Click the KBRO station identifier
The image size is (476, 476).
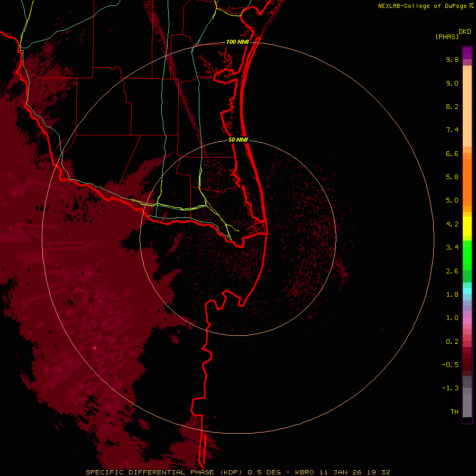point(305,472)
